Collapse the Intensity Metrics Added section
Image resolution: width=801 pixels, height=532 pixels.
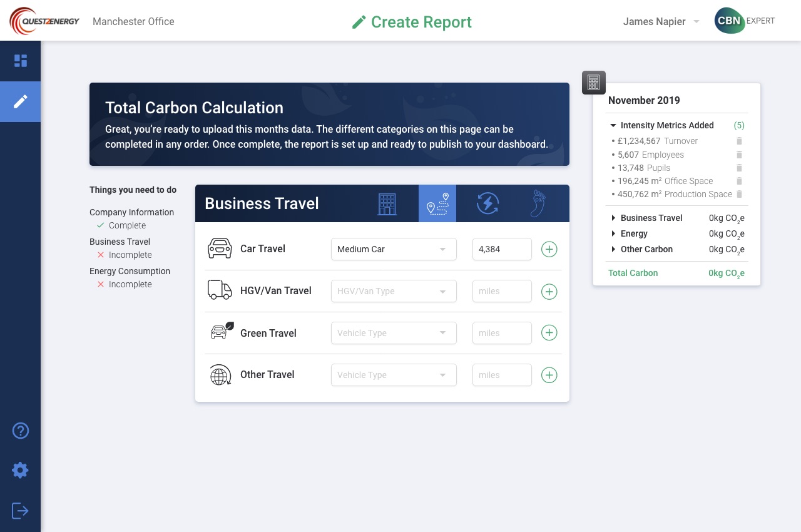[x=613, y=126]
